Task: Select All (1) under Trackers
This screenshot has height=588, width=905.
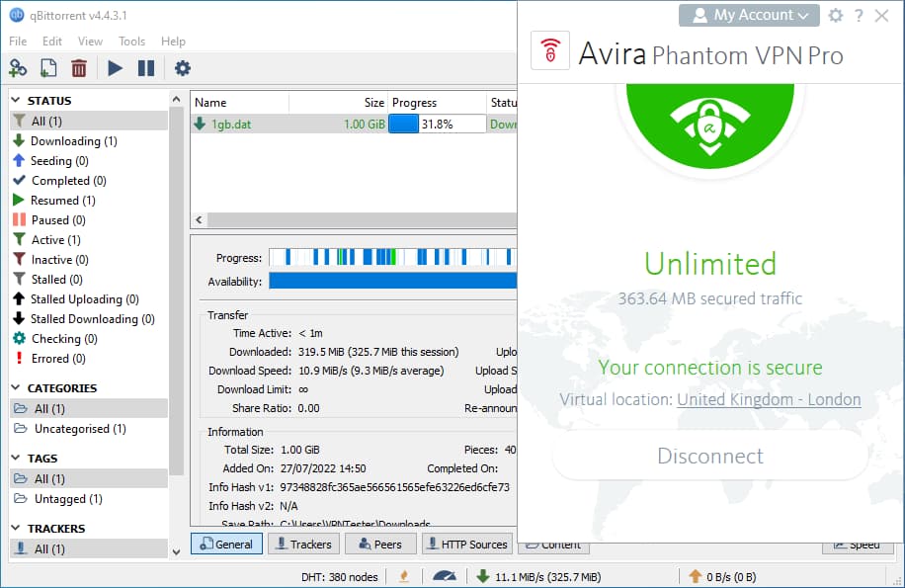Action: pos(89,548)
